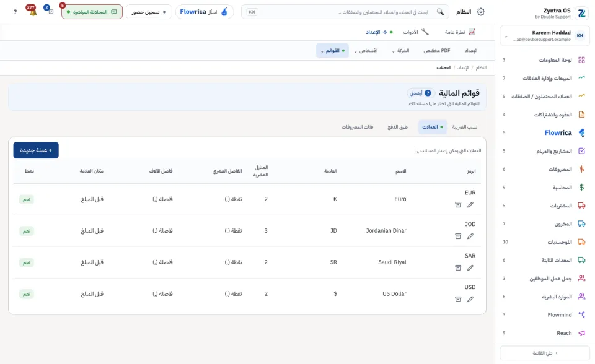This screenshot has height=364, width=595.
Task: Open العملاء المحتملون / الصفقات sidebar item
Action: pyautogui.click(x=544, y=97)
